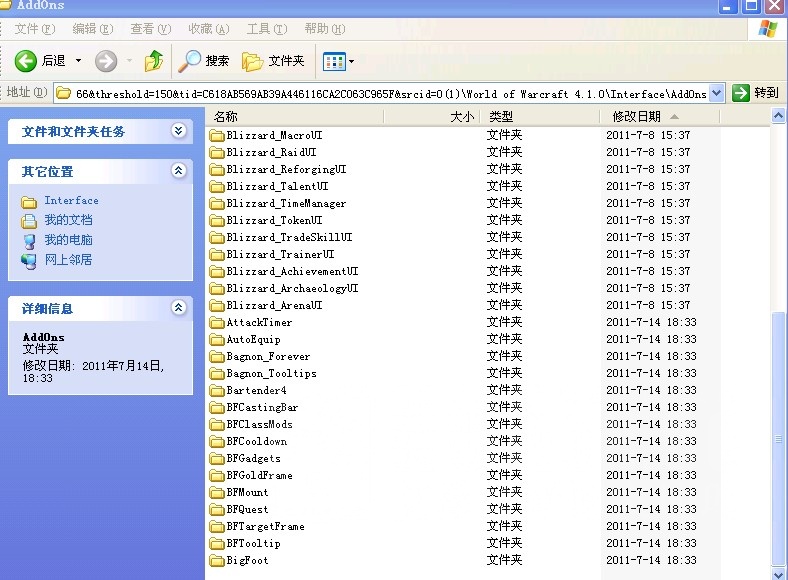Click the BFQuest folder name
The image size is (788, 580).
(x=247, y=510)
